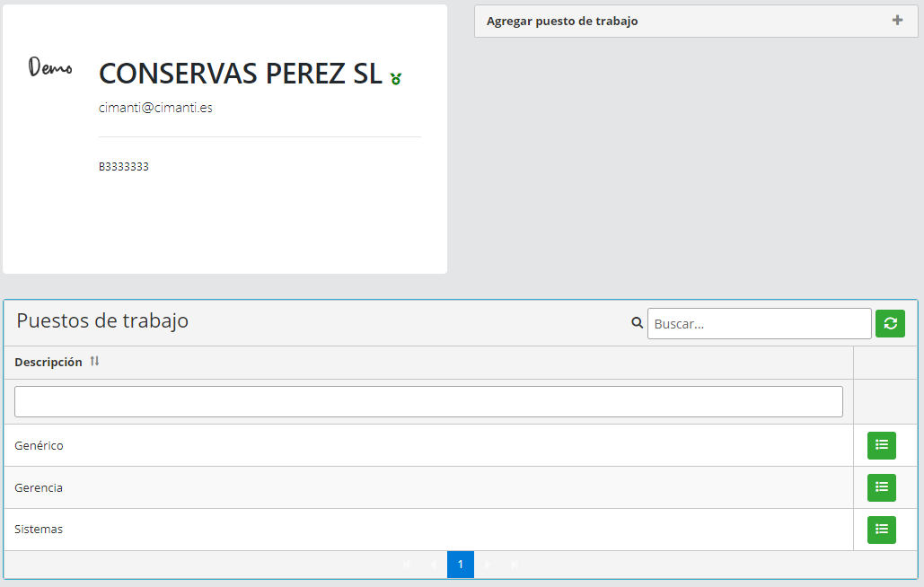Jump to the last page of results
The height and width of the screenshot is (587, 924).
pyautogui.click(x=515, y=565)
